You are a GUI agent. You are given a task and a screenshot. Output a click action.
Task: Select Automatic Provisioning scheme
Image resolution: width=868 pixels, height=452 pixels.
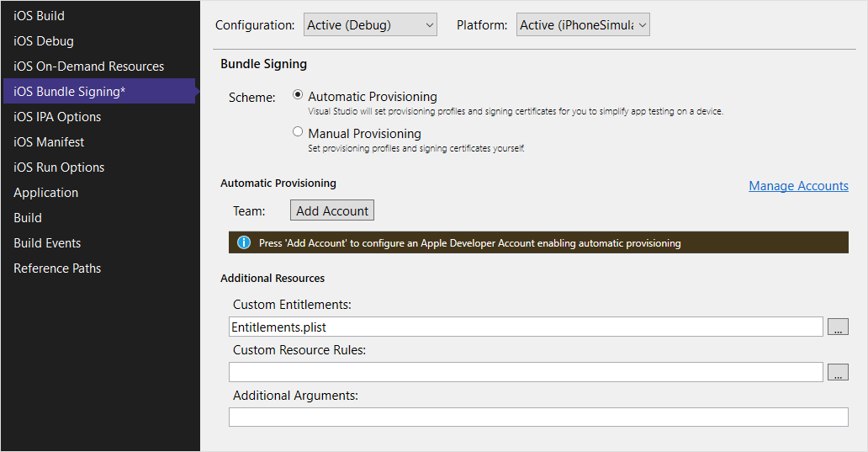[x=298, y=95]
